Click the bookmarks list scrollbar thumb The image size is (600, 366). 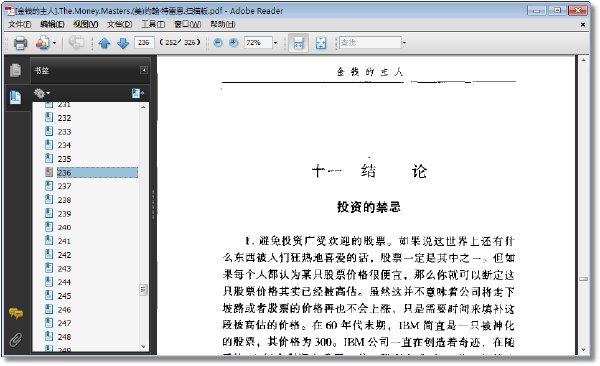[x=143, y=290]
